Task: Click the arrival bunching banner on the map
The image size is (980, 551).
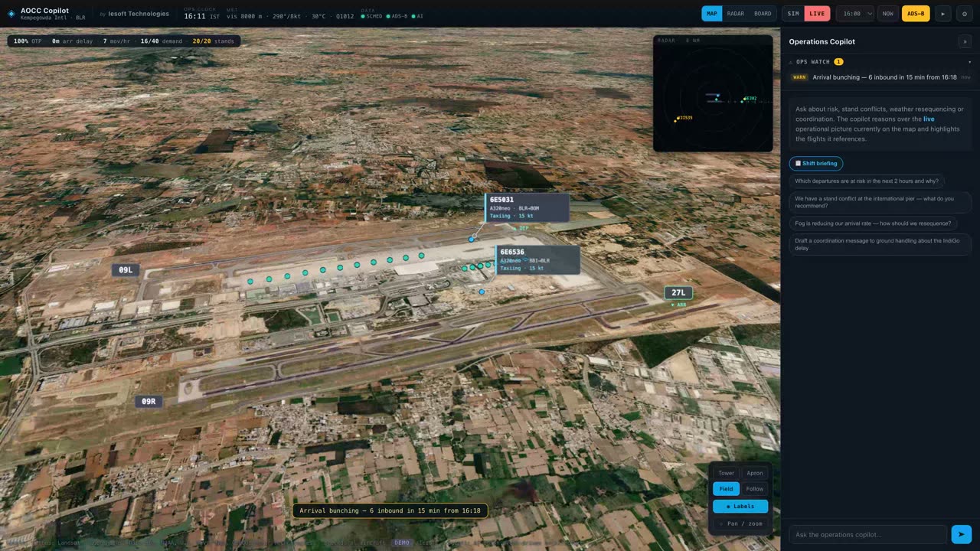Action: click(390, 510)
